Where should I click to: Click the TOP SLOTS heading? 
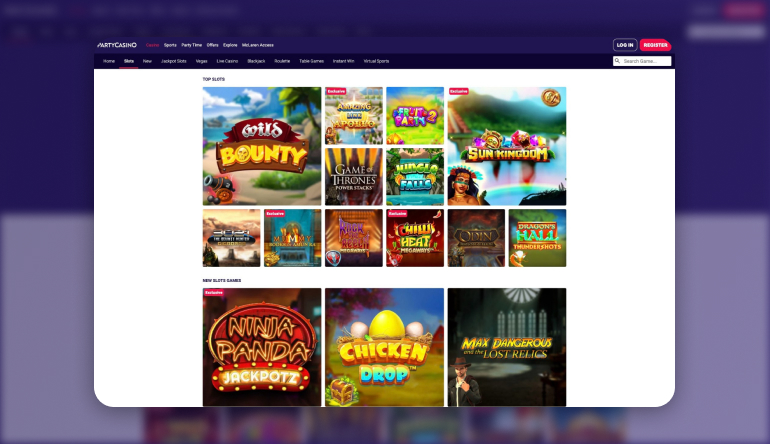pyautogui.click(x=214, y=79)
